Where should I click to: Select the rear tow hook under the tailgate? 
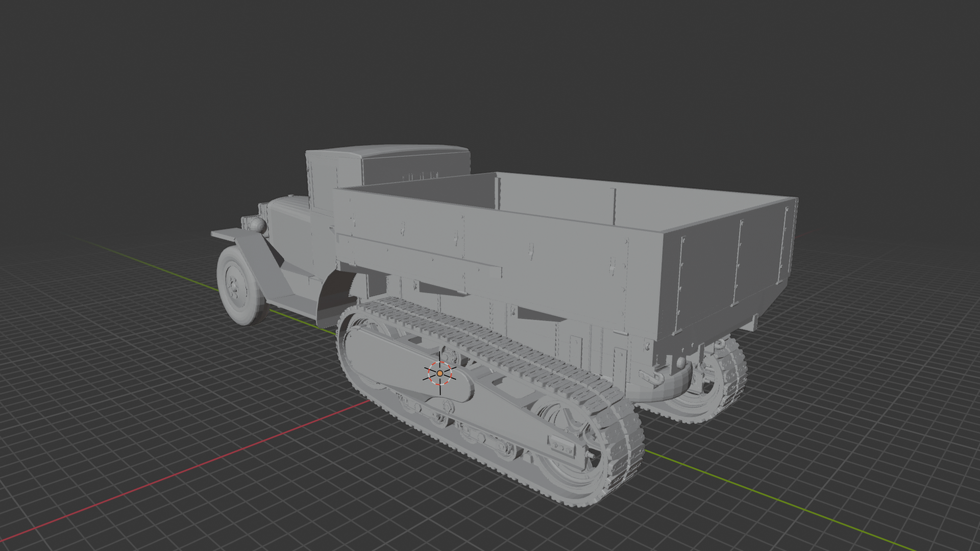pyautogui.click(x=650, y=377)
